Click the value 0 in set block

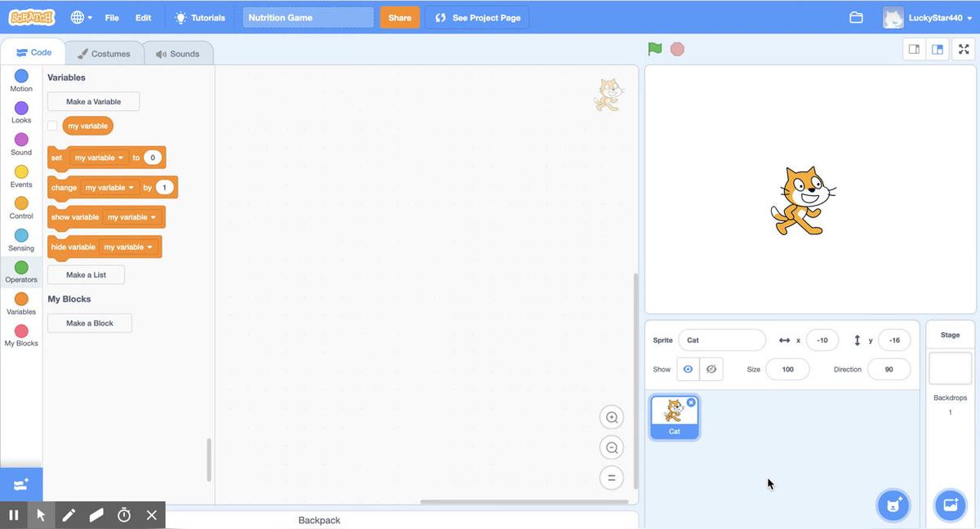coord(152,158)
